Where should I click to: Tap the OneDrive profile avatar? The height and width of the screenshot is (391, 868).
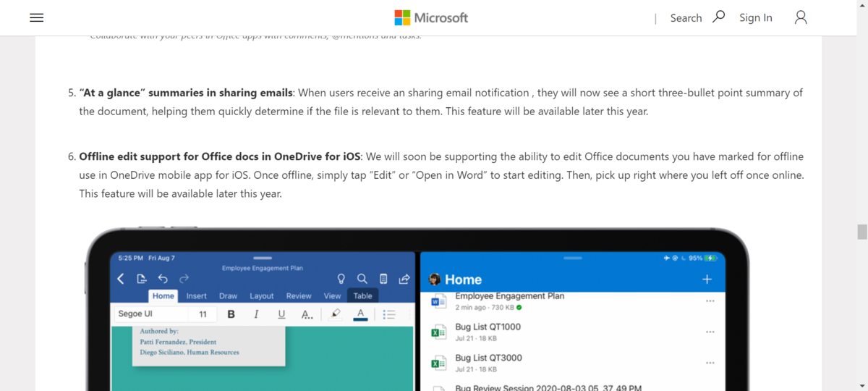point(435,279)
